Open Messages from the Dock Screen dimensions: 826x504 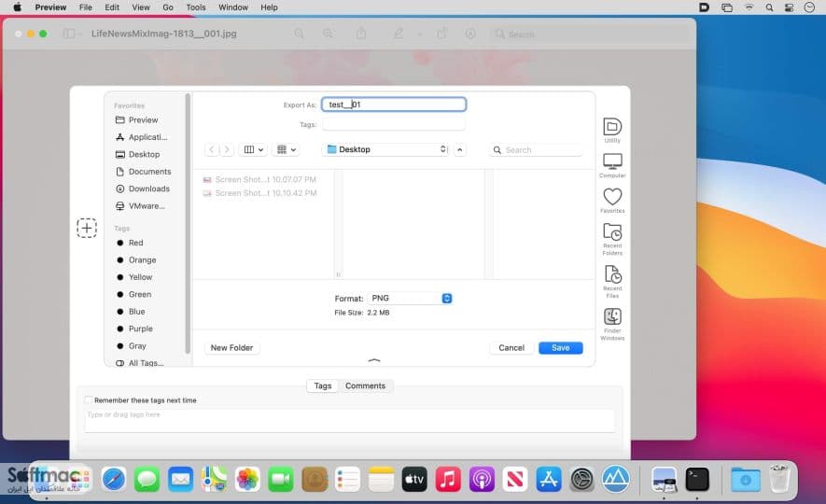click(147, 480)
